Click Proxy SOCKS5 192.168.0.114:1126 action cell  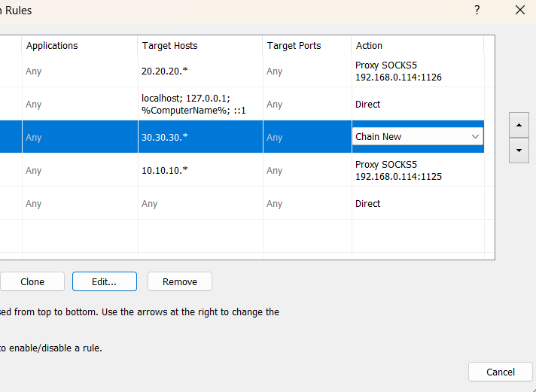click(x=398, y=71)
